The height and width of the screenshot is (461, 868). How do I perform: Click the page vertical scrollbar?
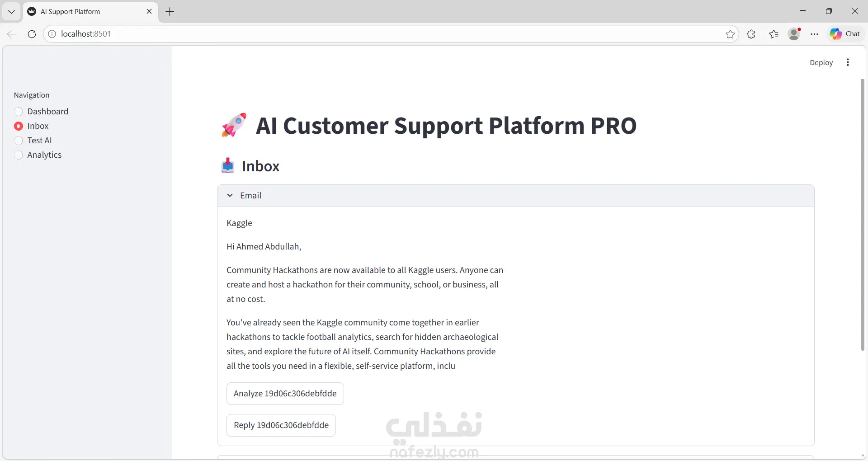863,215
